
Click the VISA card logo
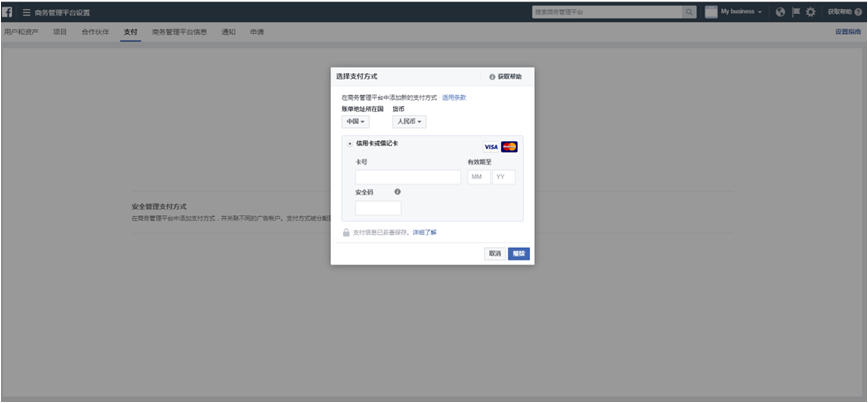coord(491,147)
